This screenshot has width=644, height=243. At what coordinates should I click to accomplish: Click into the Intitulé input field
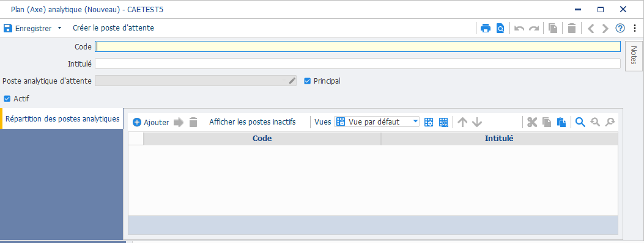click(357, 63)
